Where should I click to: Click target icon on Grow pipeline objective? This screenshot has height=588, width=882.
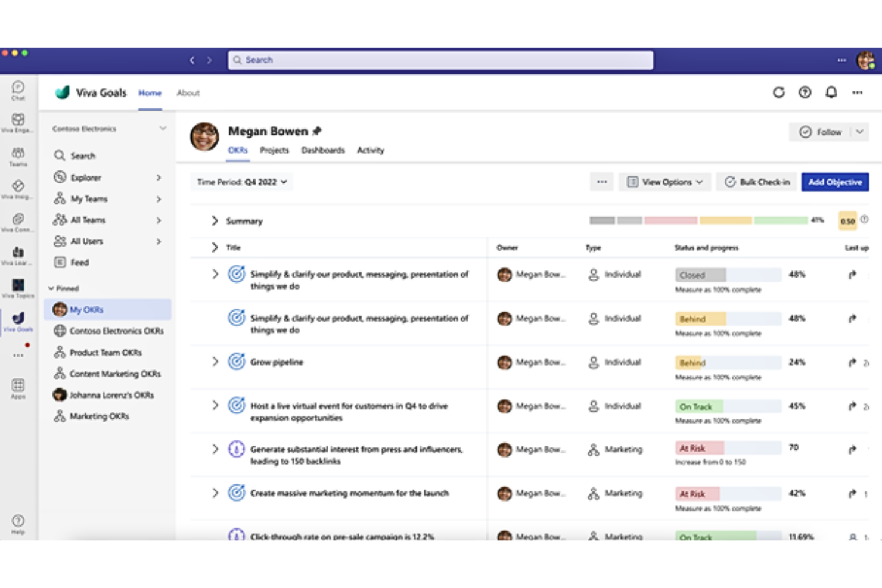tap(237, 362)
